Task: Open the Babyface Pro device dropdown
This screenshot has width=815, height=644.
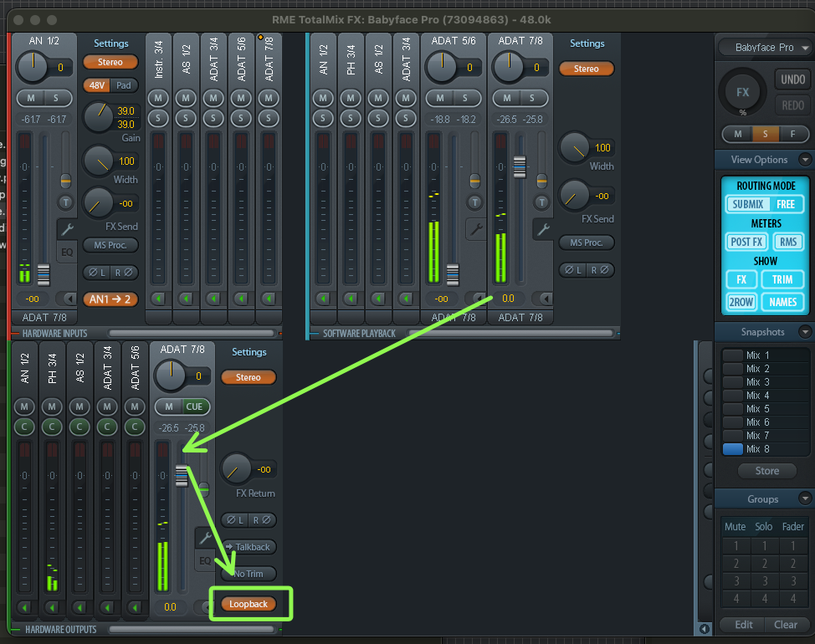Action: coord(764,48)
